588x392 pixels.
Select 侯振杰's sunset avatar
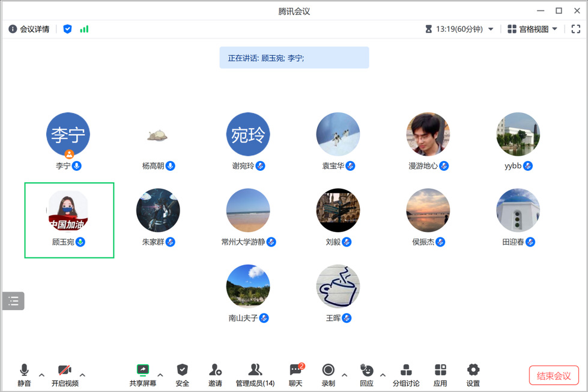[x=428, y=210]
